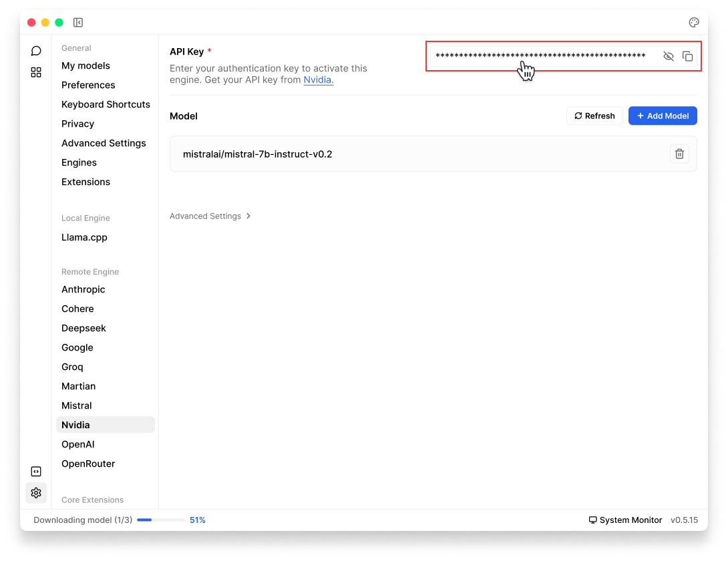Image resolution: width=728 pixels, height=561 pixels.
Task: Open the local API server icon
Action: pyautogui.click(x=36, y=472)
